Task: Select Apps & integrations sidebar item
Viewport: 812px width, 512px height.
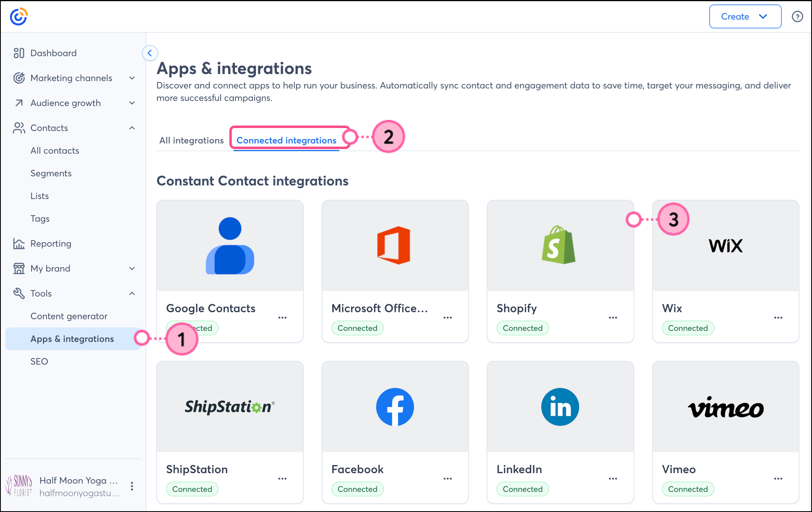Action: 73,339
